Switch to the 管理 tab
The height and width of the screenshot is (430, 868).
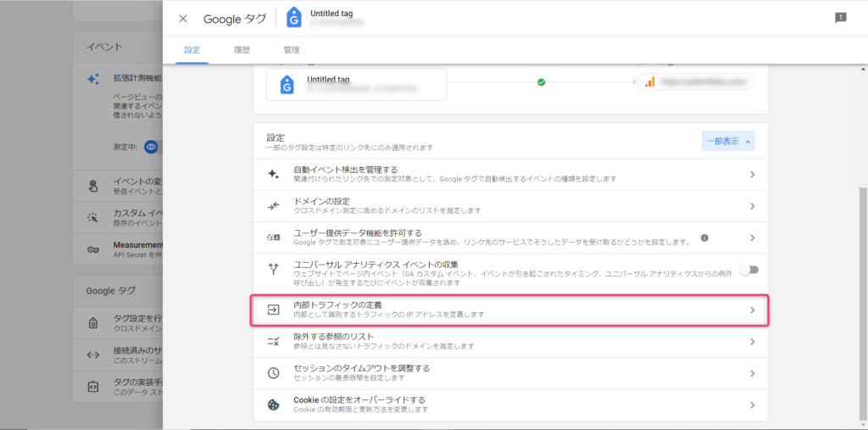[292, 50]
